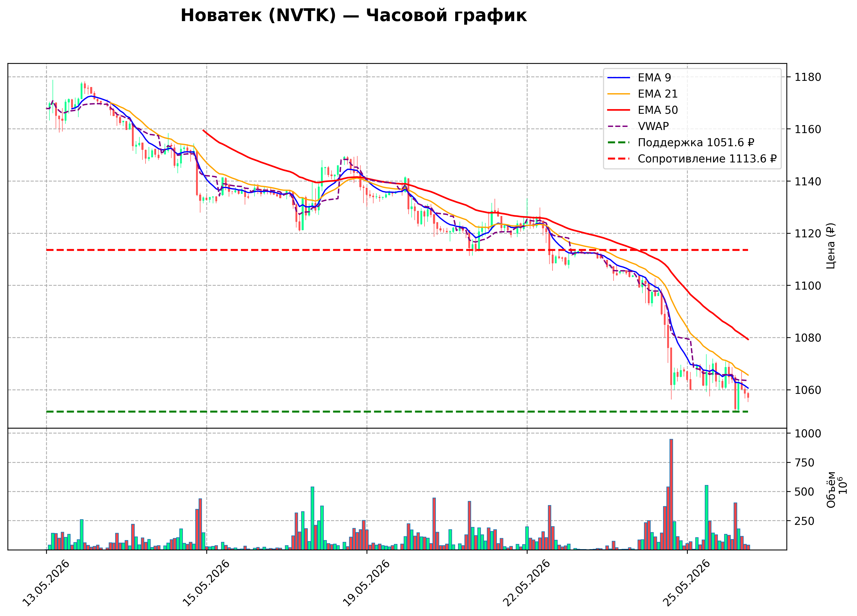This screenshot has width=857, height=616.
Task: Select the "EMA 9" legend label
Action: (655, 77)
